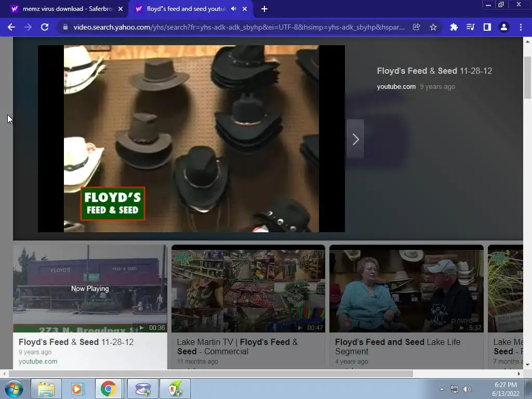532x399 pixels.
Task: Click the forward navigation arrow
Action: [28, 27]
